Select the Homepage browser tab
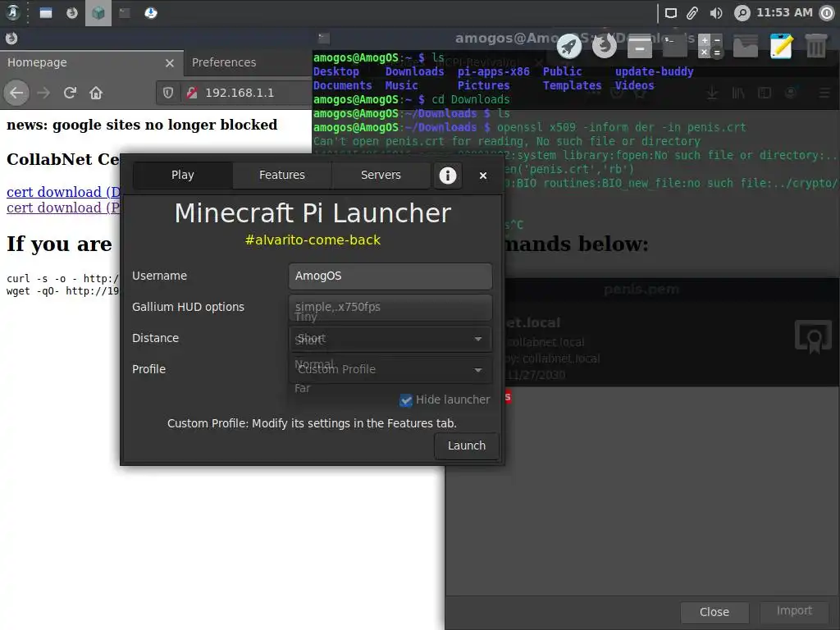This screenshot has height=630, width=840. [92, 62]
